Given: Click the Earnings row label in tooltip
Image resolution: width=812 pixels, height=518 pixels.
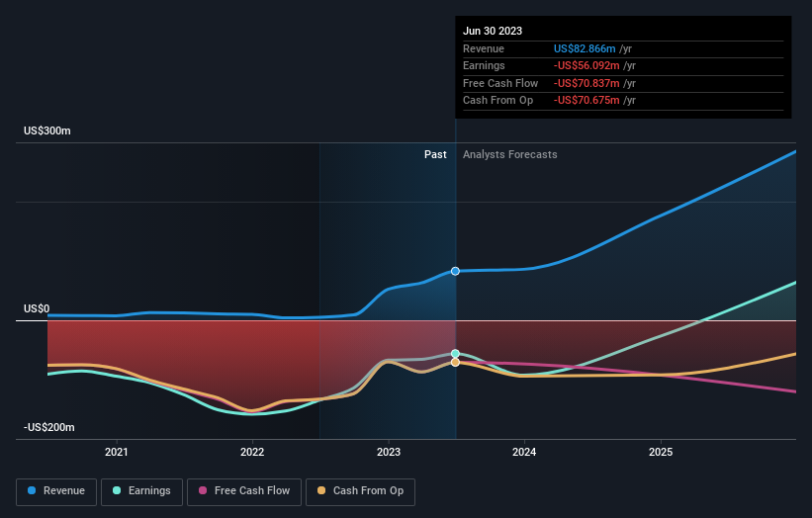Looking at the screenshot, I should click(x=484, y=65).
